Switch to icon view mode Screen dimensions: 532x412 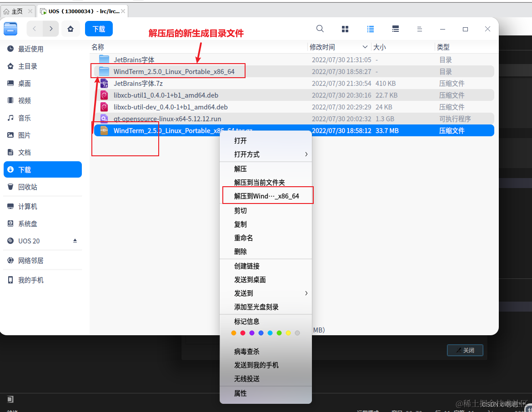345,29
